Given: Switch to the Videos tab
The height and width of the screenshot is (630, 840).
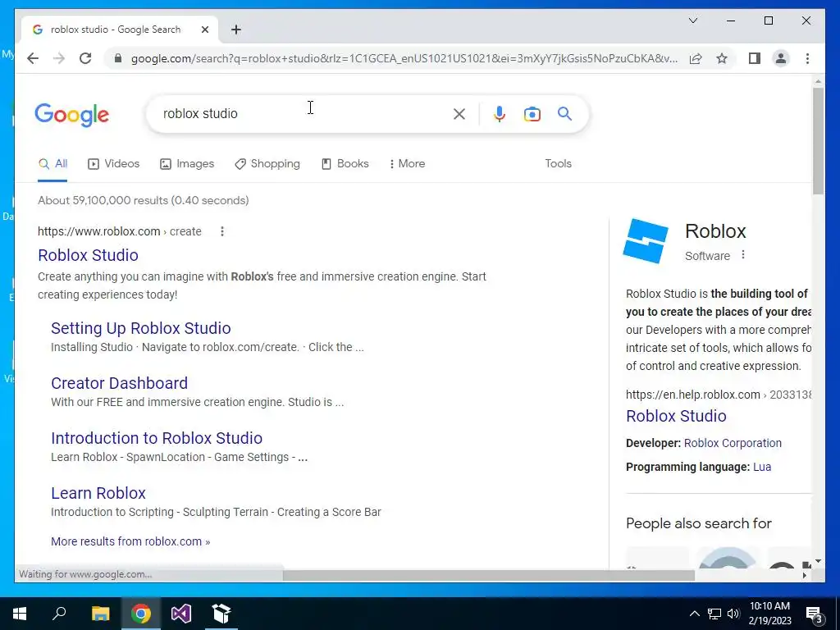Looking at the screenshot, I should tap(113, 164).
